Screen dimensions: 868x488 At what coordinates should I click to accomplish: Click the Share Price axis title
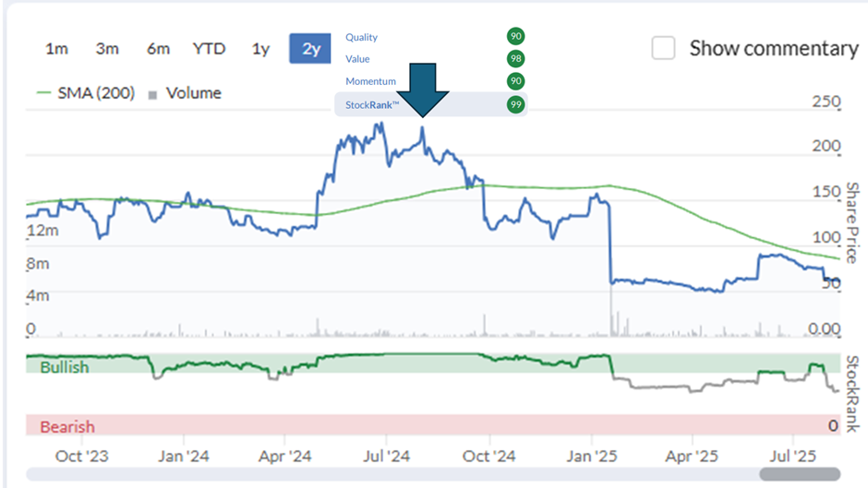(x=852, y=222)
